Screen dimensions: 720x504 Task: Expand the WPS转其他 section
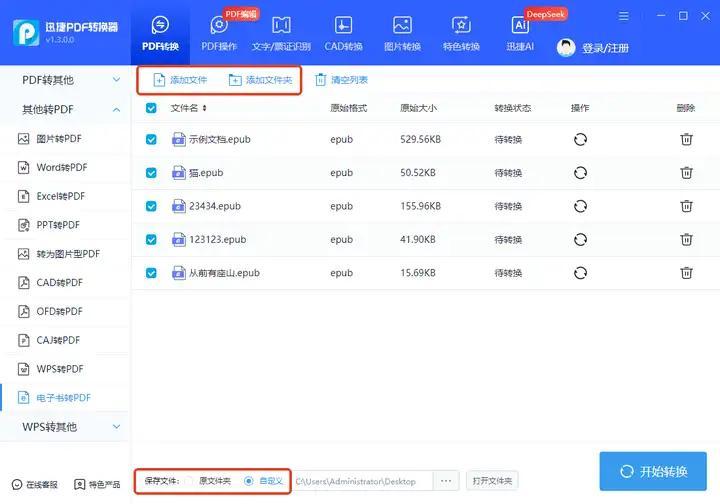pyautogui.click(x=116, y=427)
